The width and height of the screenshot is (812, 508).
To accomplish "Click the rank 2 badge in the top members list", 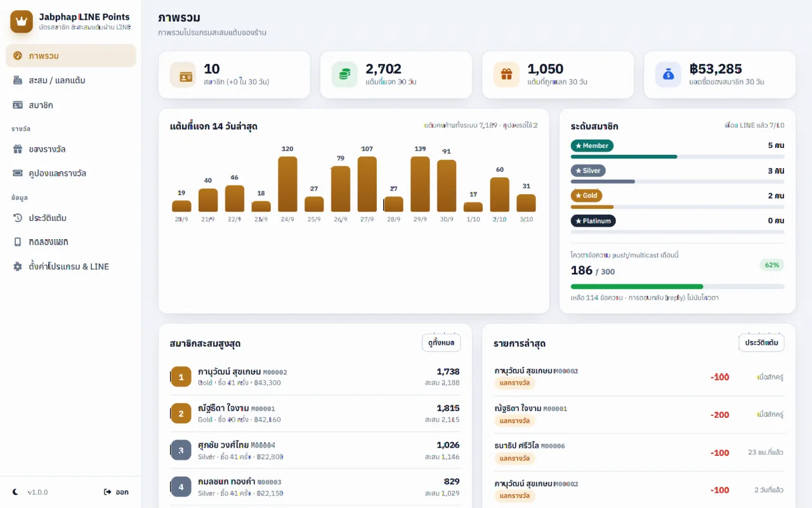I will (181, 413).
